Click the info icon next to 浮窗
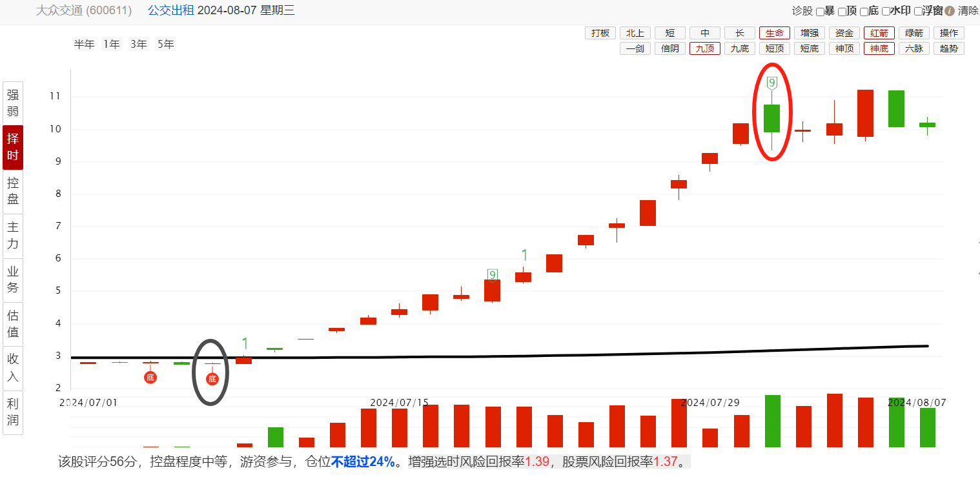Image resolution: width=980 pixels, height=477 pixels. pyautogui.click(x=950, y=11)
